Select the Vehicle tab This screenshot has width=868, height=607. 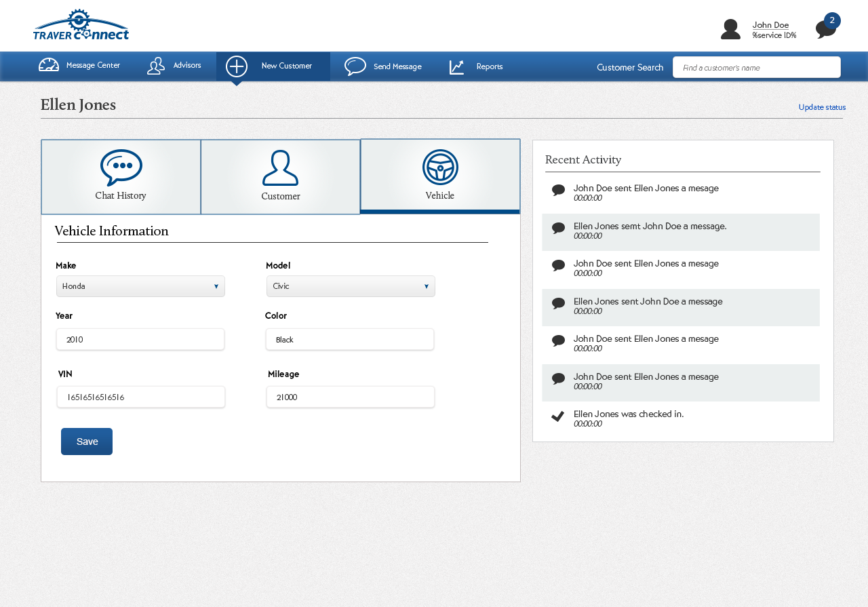[440, 176]
